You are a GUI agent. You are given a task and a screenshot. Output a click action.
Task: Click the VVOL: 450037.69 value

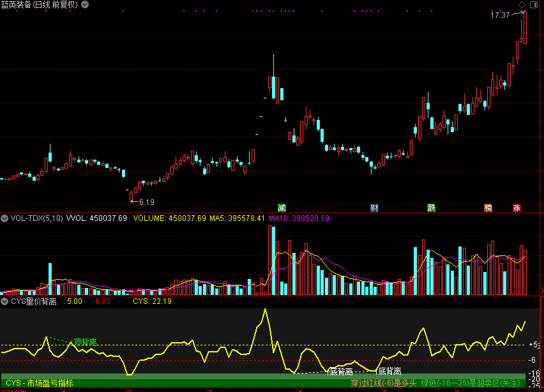tap(96, 218)
